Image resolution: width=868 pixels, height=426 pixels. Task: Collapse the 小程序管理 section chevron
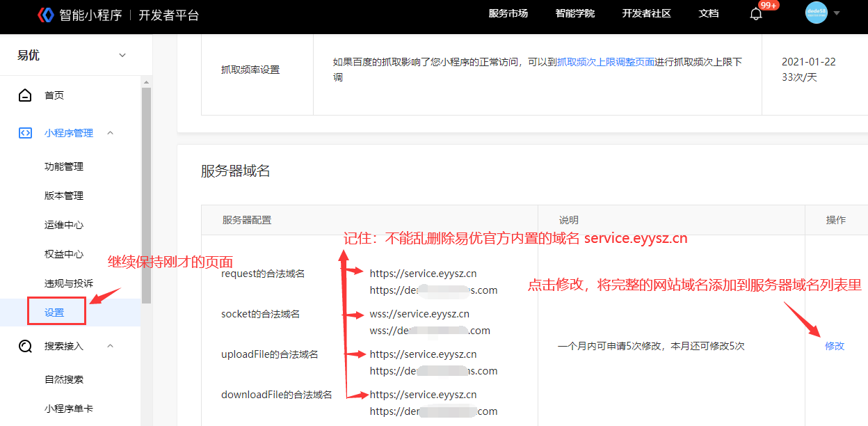point(110,132)
